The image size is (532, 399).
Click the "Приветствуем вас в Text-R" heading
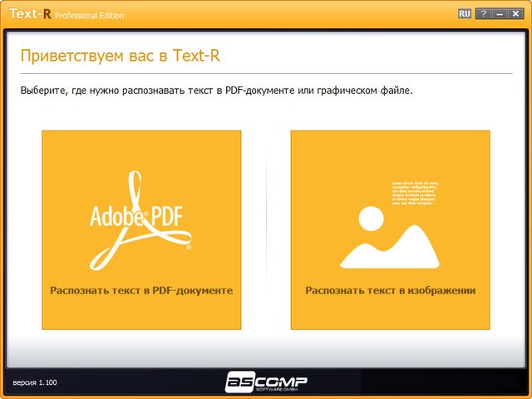click(121, 56)
